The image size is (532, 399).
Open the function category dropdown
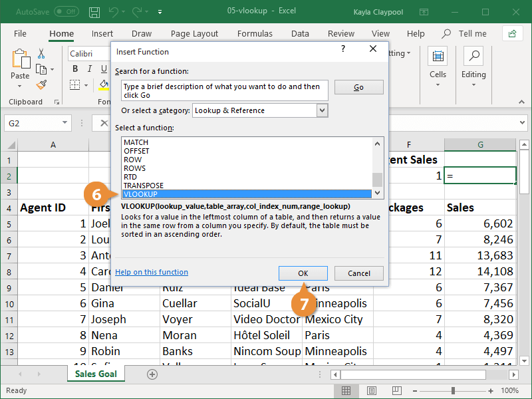pyautogui.click(x=322, y=111)
